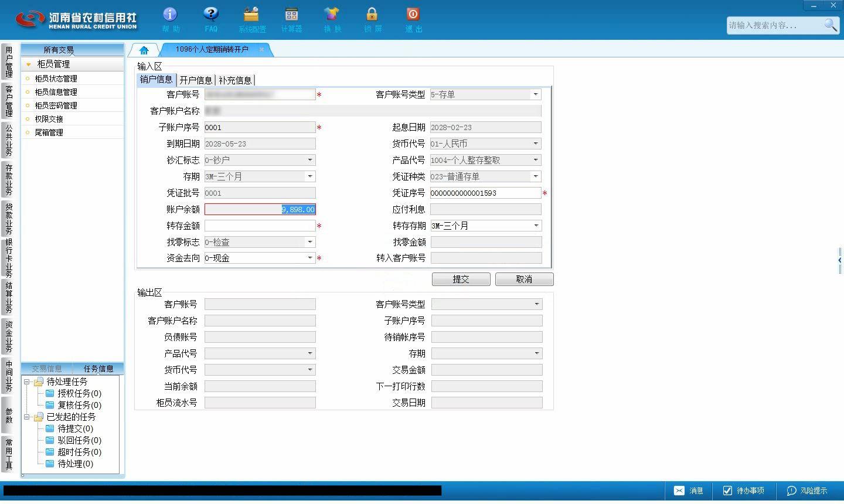Image resolution: width=844 pixels, height=504 pixels.
Task: Click the 换肤 skin-change shirt icon
Action: (332, 14)
